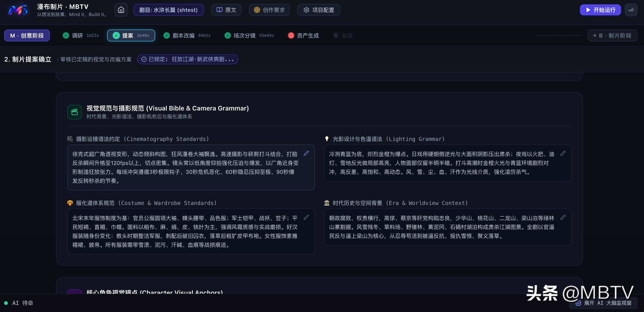Click into the 摄影运镜语法约定 text box
644x312 pixels.
(x=191, y=167)
